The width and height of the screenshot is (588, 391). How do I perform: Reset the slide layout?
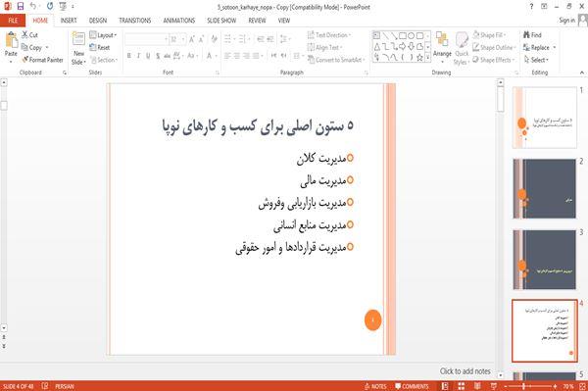100,48
